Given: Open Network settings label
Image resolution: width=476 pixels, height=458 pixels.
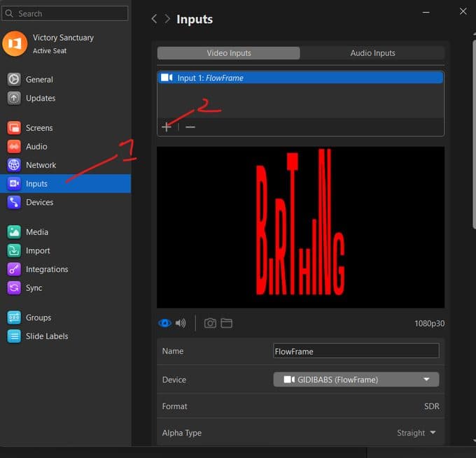Looking at the screenshot, I should 41,165.
